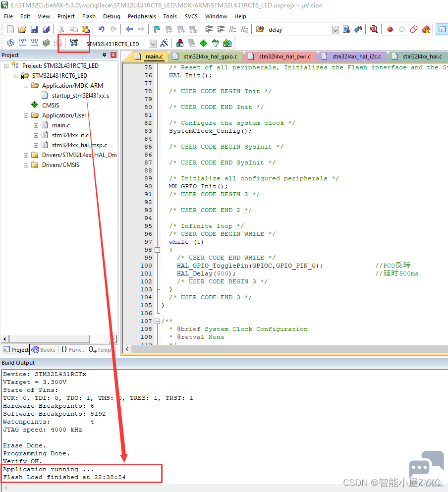Close the Project panel with the red X

pyautogui.click(x=113, y=55)
